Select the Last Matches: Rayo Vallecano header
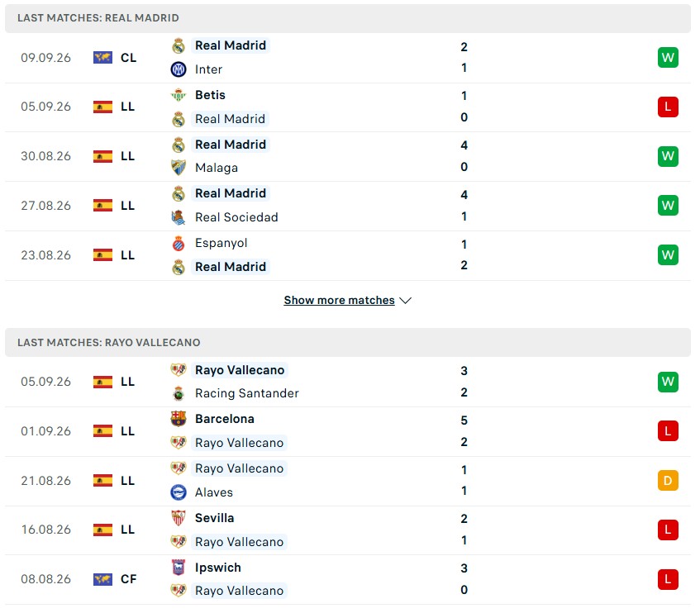The width and height of the screenshot is (700, 613). (x=348, y=343)
